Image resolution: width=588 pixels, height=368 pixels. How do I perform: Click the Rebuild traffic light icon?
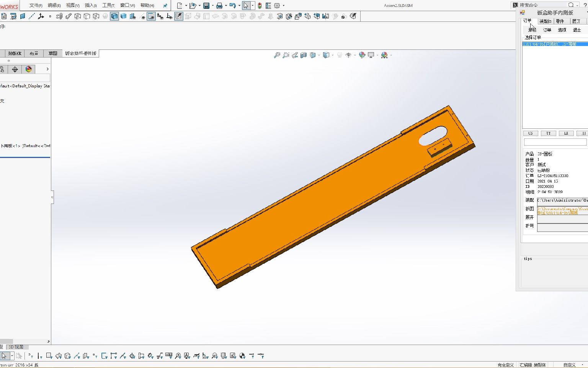click(260, 5)
